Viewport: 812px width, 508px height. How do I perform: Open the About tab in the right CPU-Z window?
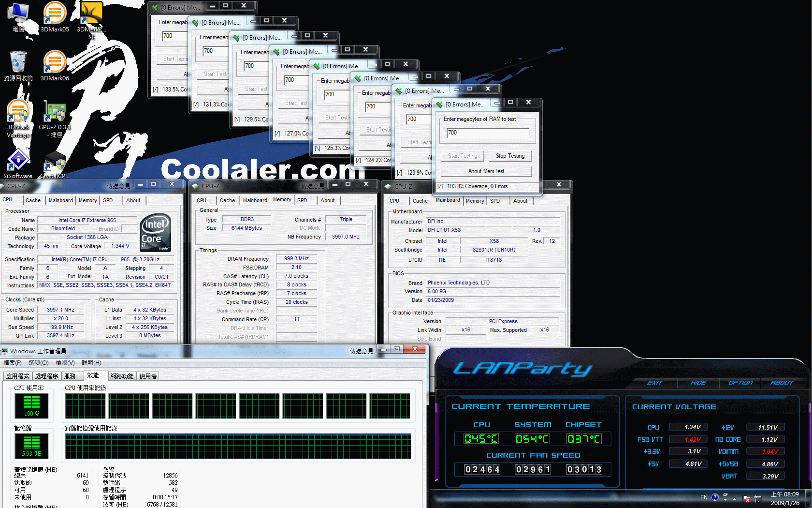pyautogui.click(x=521, y=201)
